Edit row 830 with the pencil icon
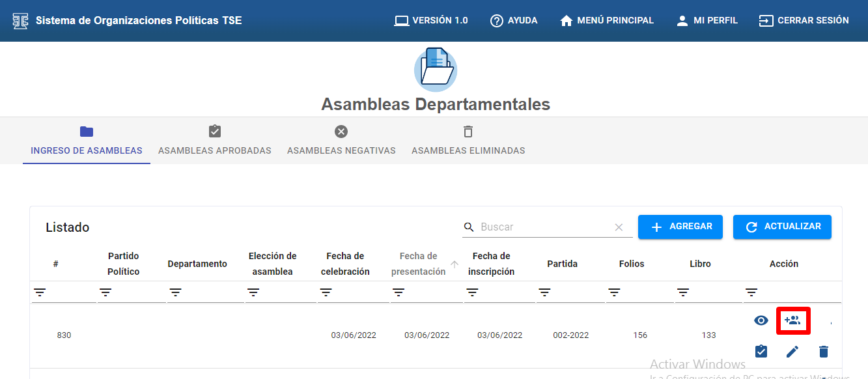 point(792,352)
